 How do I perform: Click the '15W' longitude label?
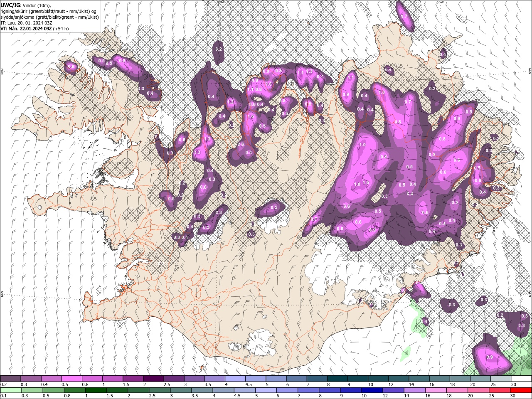[x=440, y=2]
